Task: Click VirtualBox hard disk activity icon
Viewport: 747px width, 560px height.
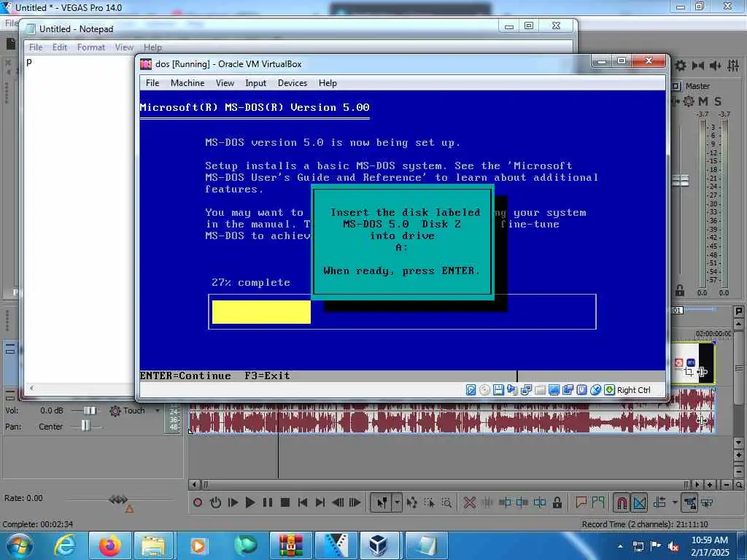Action: point(471,390)
